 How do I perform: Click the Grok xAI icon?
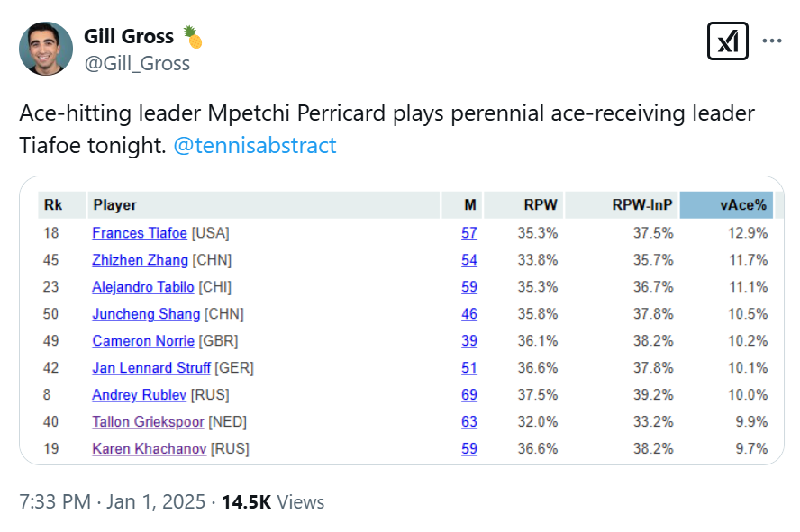pos(728,41)
